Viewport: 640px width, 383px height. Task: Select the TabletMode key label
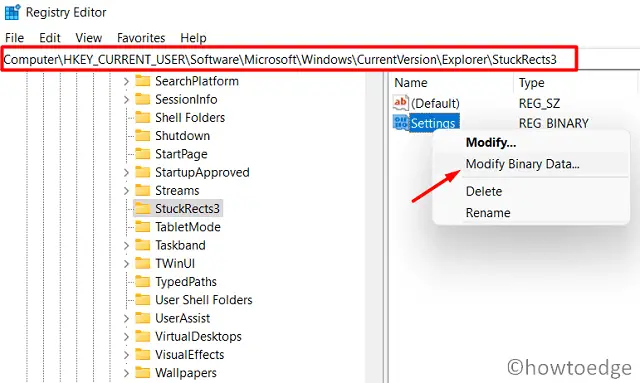pyautogui.click(x=188, y=227)
